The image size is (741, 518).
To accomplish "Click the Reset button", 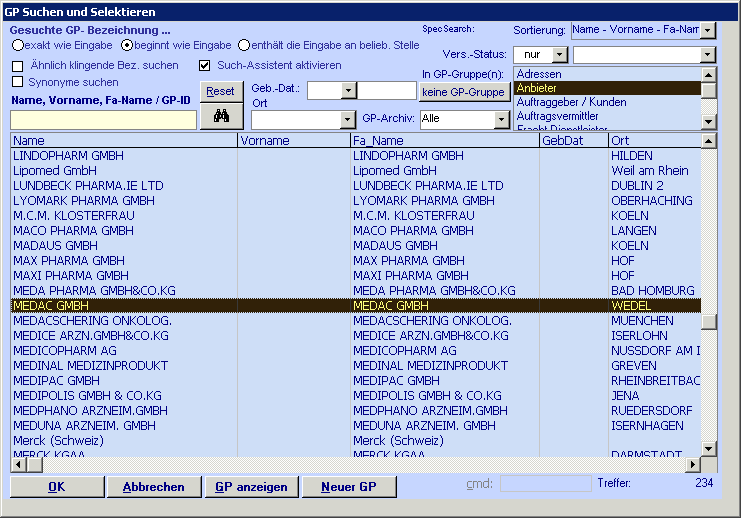I will click(222, 91).
